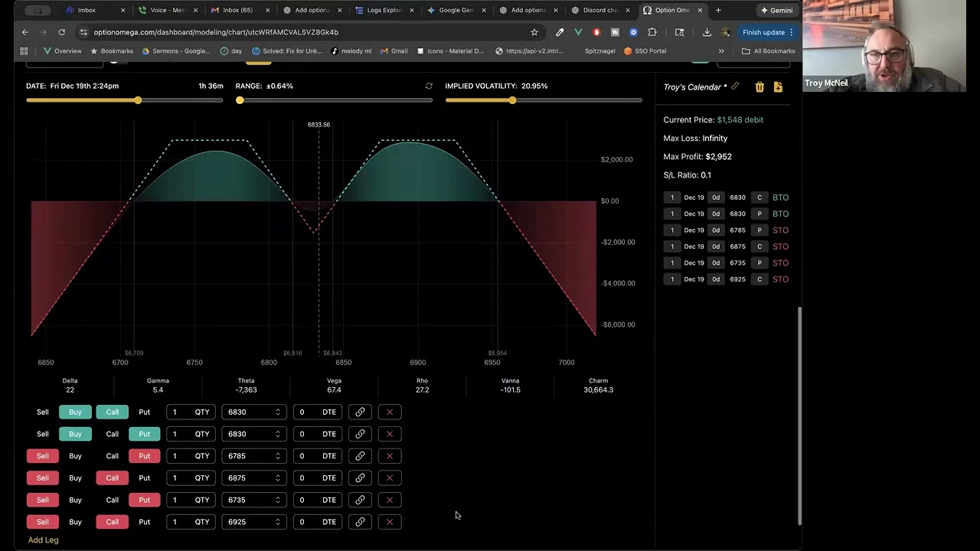Click the save file icon beside Troy's Calendar
This screenshot has width=980, height=551.
click(x=778, y=87)
